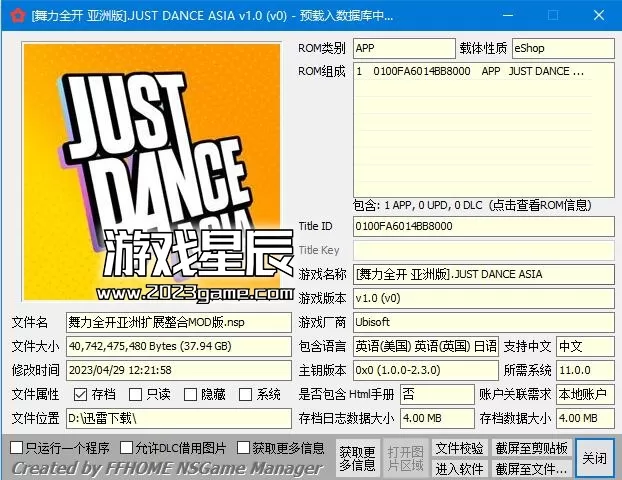622x480 pixels.
Task: Click the Title ID field
Action: pos(484,227)
